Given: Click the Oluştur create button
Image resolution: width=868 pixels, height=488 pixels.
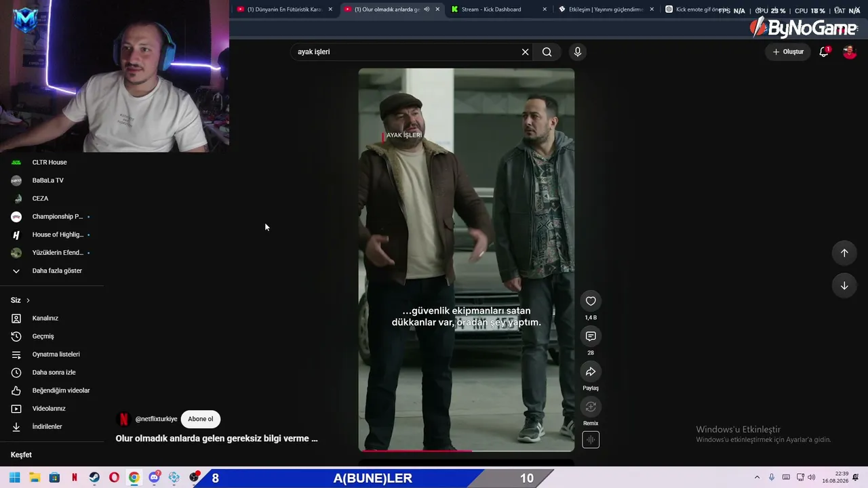Looking at the screenshot, I should [x=788, y=52].
